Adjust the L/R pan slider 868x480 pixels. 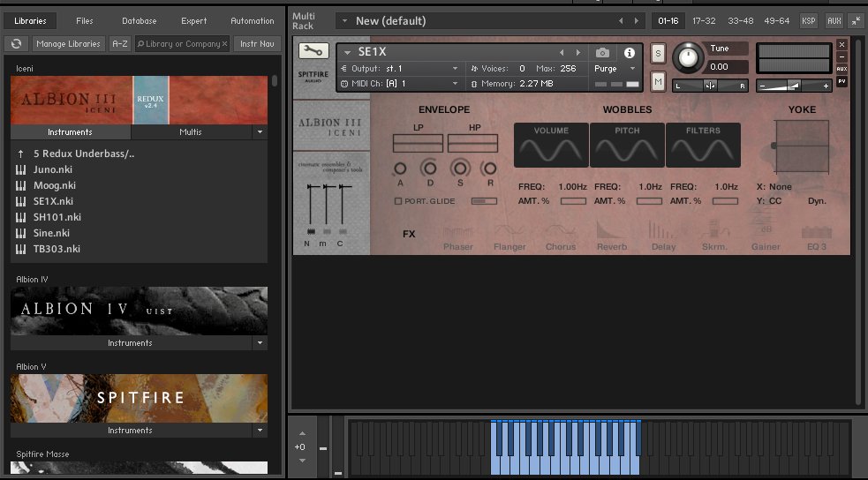point(711,86)
